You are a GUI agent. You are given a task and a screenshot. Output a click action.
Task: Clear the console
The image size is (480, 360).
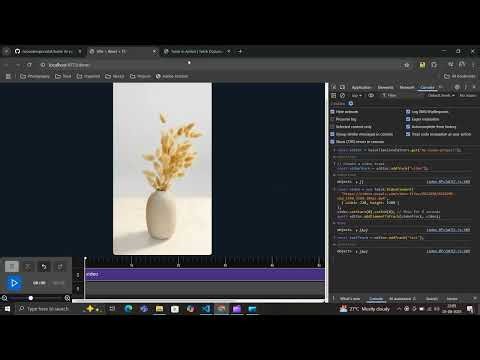(x=342, y=96)
